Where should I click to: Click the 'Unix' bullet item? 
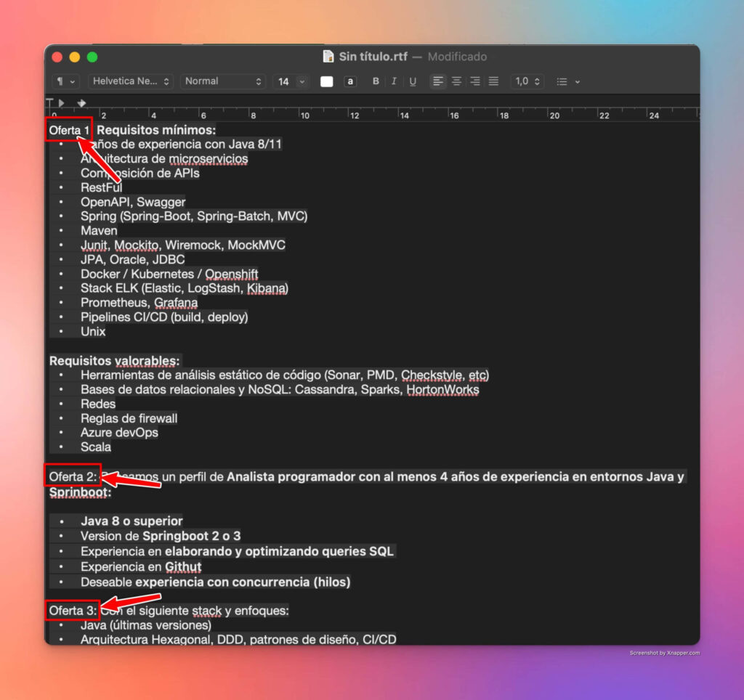point(93,332)
